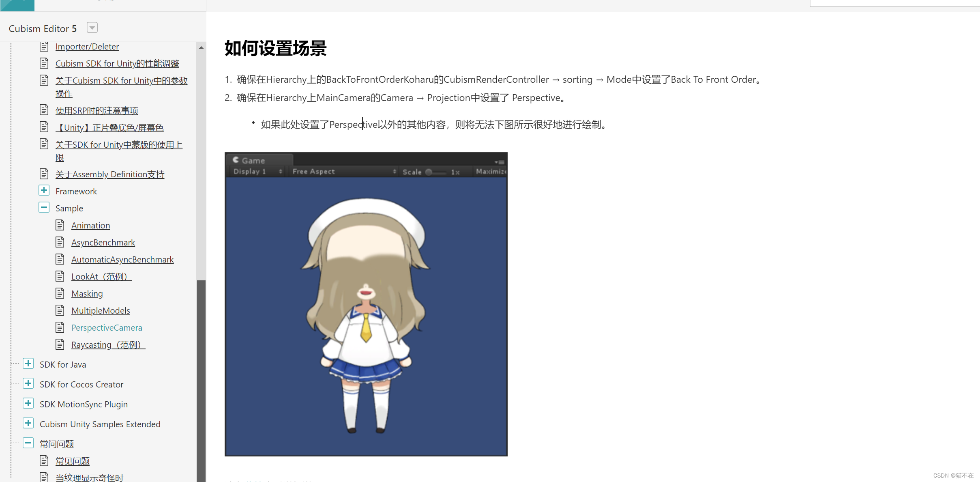Click the document icon beside Masking
Image resolution: width=980 pixels, height=482 pixels.
[x=60, y=293]
